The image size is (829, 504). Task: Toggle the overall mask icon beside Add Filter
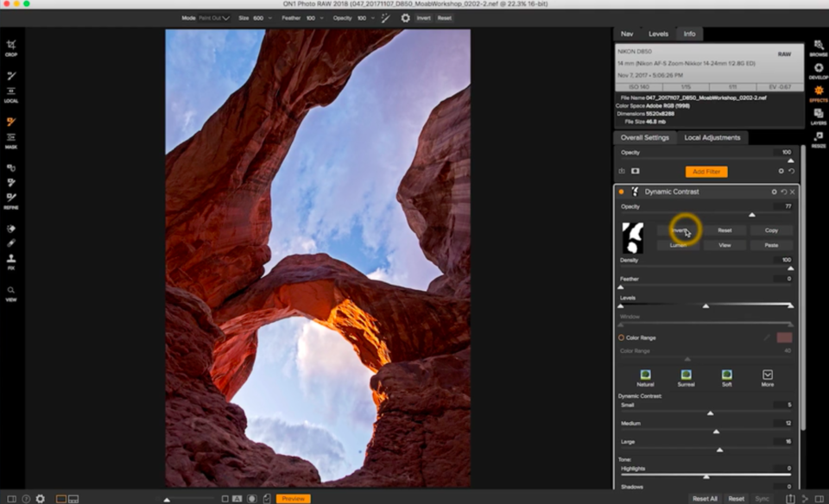635,171
